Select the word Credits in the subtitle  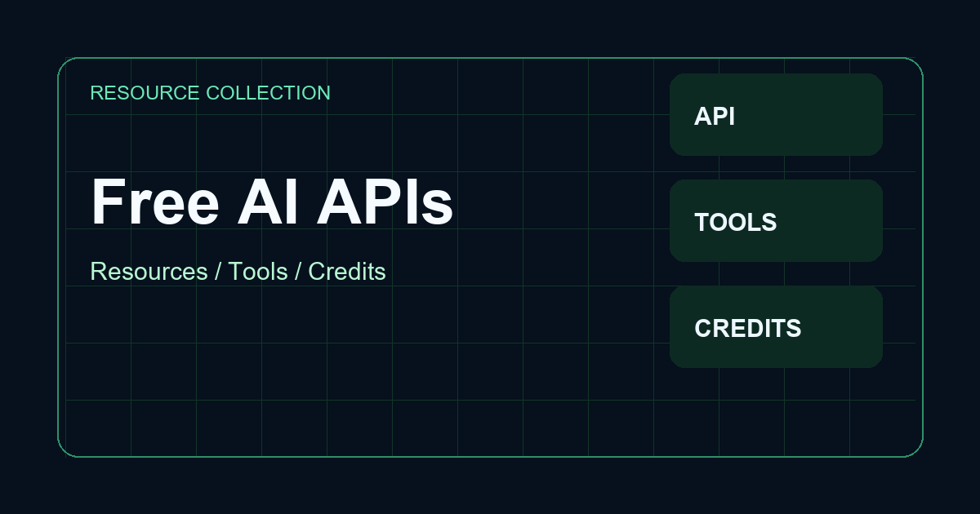point(346,272)
